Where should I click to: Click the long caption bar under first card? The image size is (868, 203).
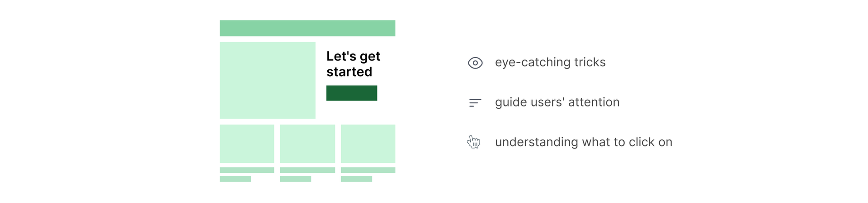pos(247,170)
